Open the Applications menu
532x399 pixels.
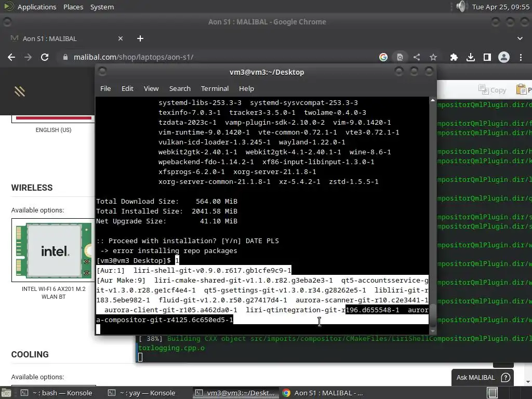click(x=37, y=7)
